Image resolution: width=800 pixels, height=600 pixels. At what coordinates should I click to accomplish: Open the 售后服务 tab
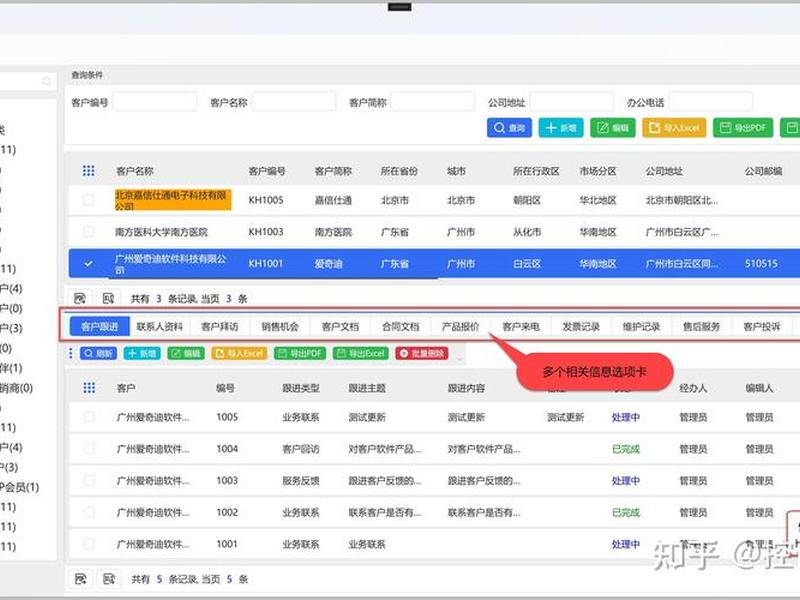pyautogui.click(x=702, y=326)
